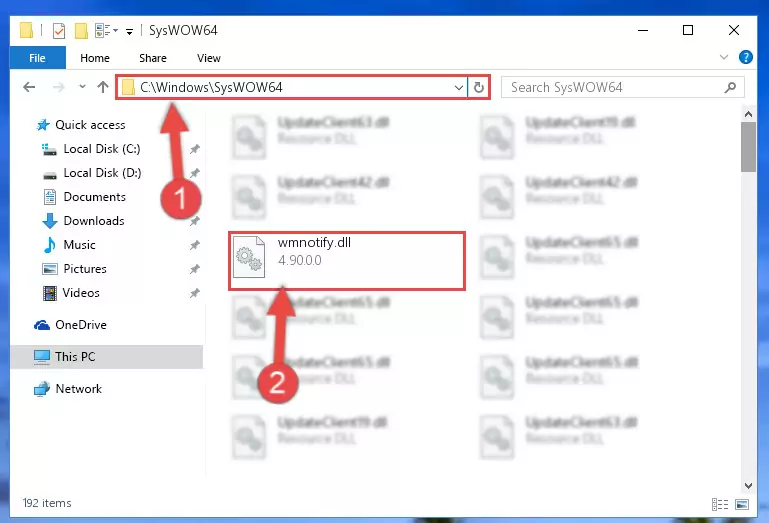This screenshot has height=523, width=769.
Task: Click the pin icon beside Local Disk (C:)
Action: pyautogui.click(x=195, y=149)
